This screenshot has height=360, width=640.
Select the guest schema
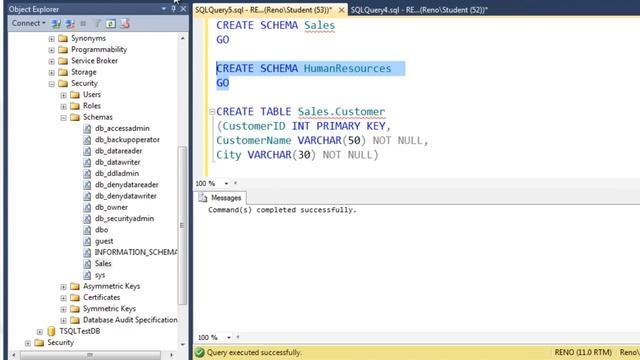point(104,241)
